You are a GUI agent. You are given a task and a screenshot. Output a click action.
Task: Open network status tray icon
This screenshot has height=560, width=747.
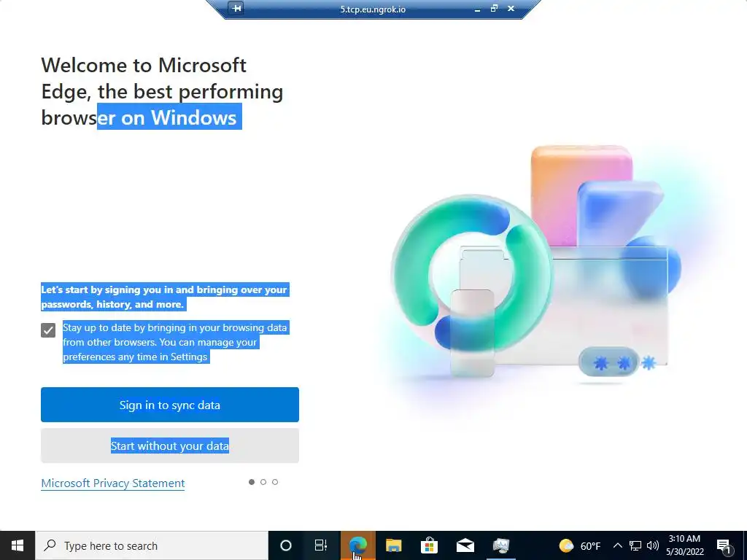pyautogui.click(x=635, y=545)
